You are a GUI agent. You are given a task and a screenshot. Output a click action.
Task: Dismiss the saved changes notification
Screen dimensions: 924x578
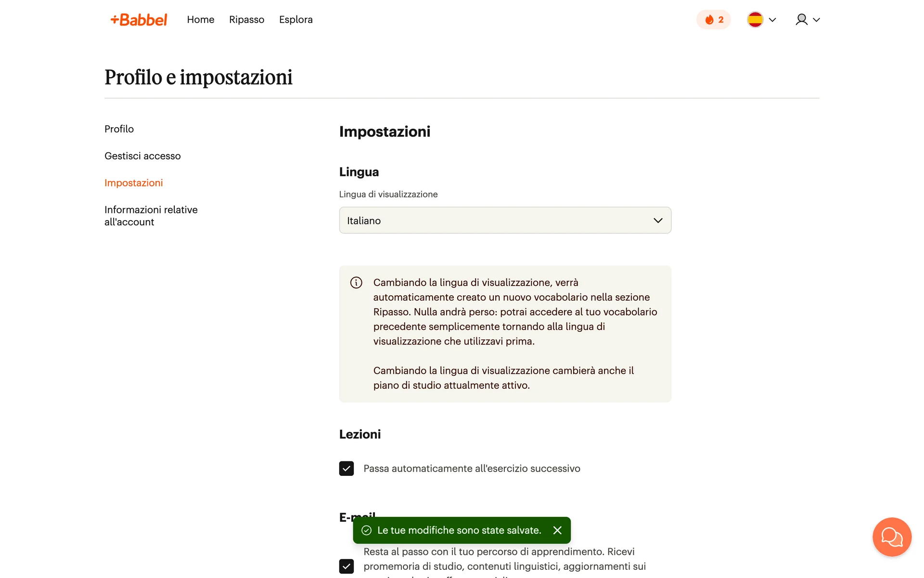tap(557, 530)
